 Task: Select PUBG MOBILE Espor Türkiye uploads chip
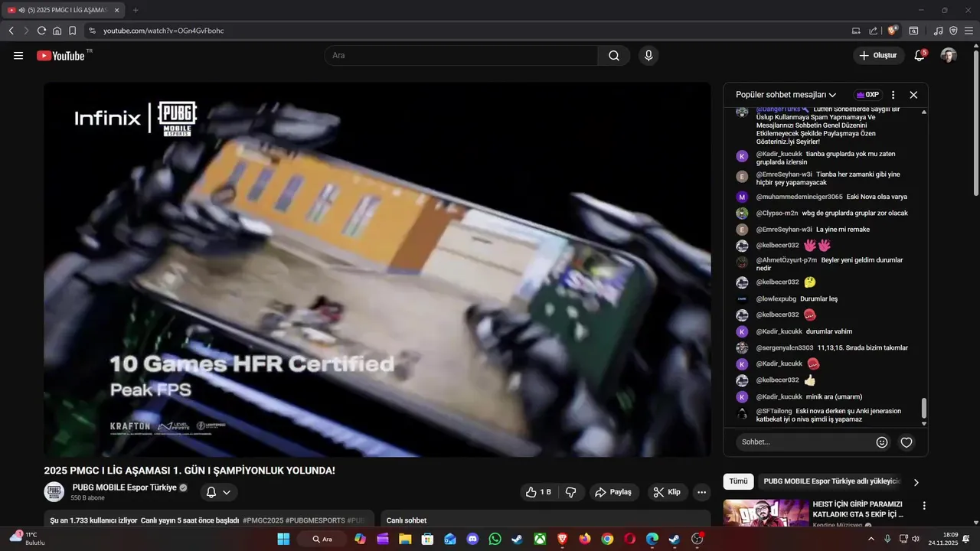click(x=832, y=481)
